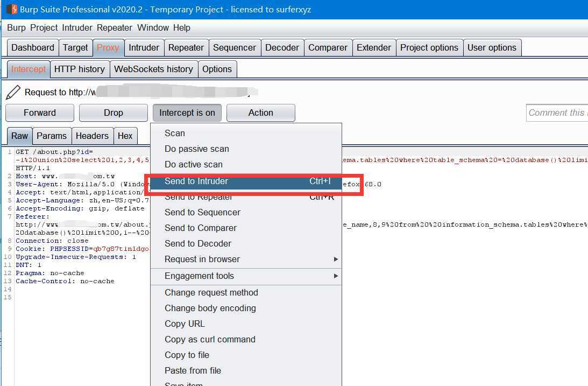Click the pencil edit icon beside Request to
588x386 pixels.
coord(13,92)
